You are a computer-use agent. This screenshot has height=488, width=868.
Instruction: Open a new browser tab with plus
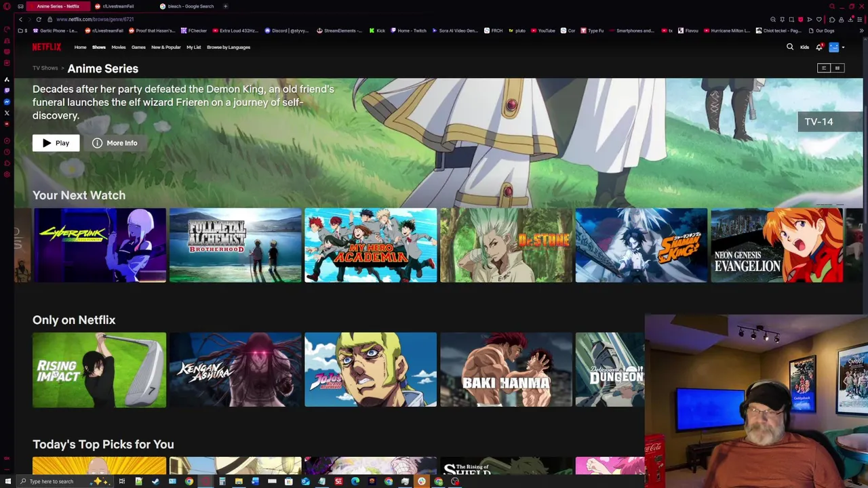click(225, 6)
